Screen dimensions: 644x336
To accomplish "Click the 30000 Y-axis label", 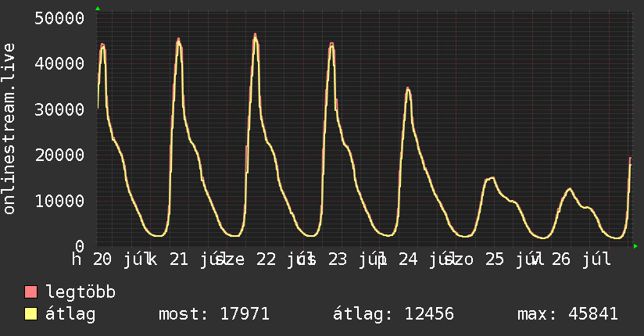I will [59, 109].
